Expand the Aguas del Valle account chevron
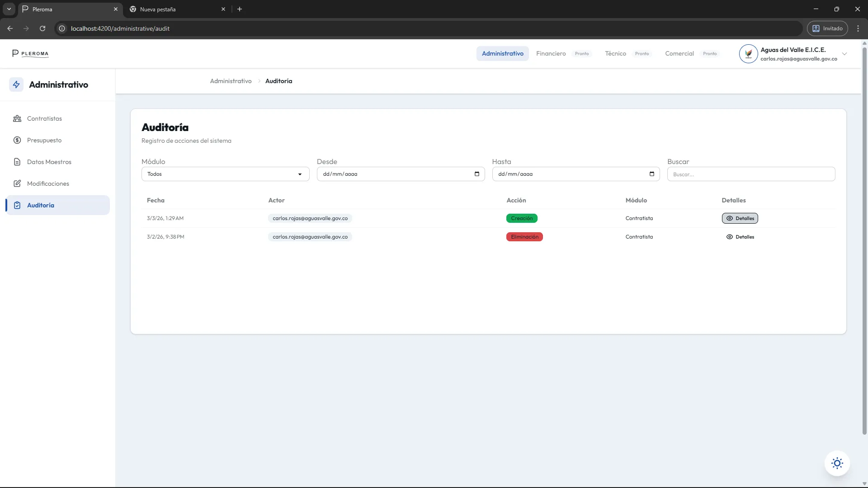This screenshot has height=488, width=868. tap(844, 54)
